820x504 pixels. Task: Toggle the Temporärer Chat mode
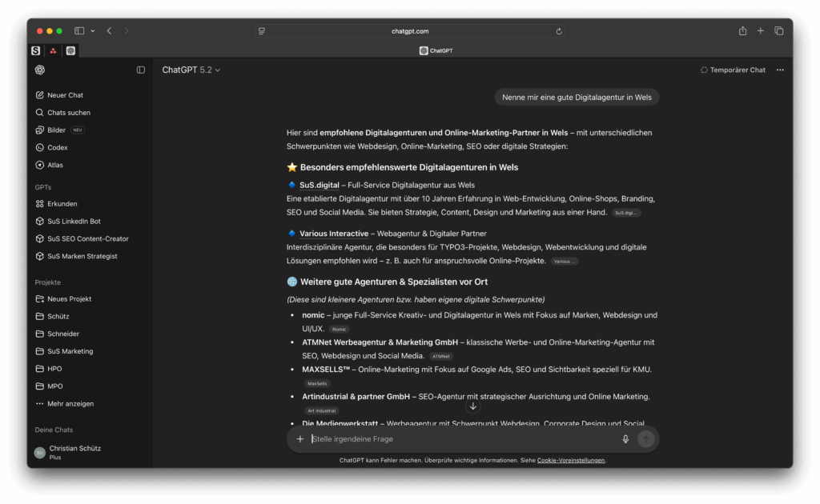pyautogui.click(x=733, y=70)
